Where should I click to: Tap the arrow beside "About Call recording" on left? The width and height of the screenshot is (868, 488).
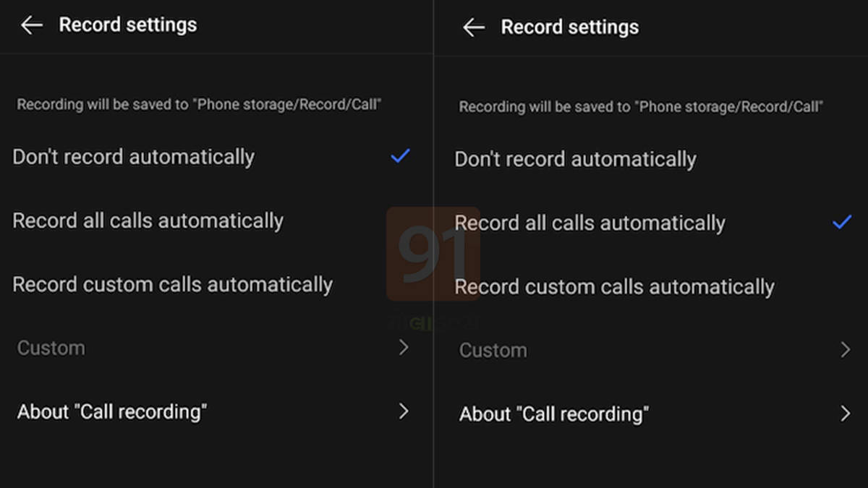click(404, 411)
